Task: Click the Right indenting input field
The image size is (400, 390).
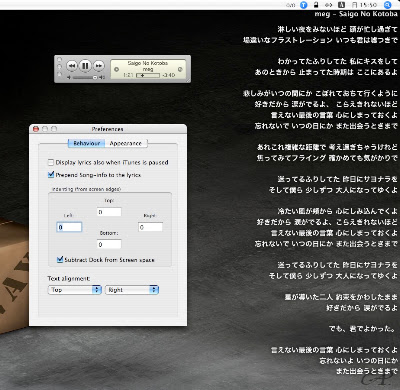Action: pos(150,227)
